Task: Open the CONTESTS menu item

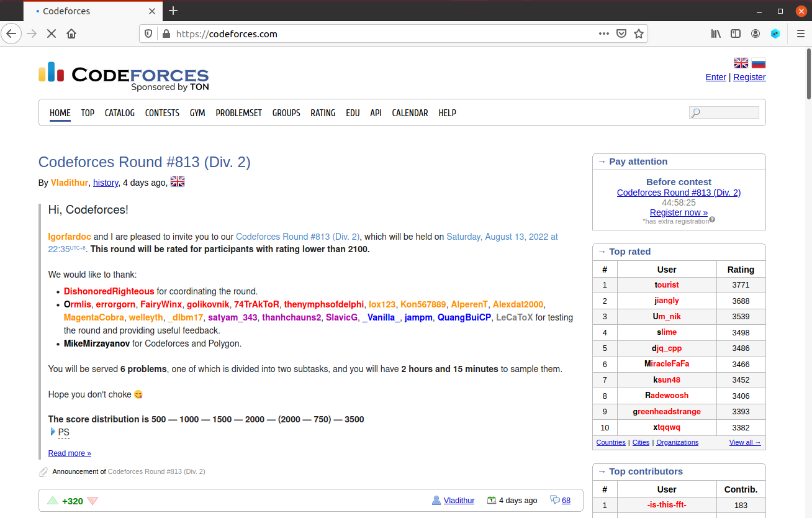Action: tap(162, 113)
